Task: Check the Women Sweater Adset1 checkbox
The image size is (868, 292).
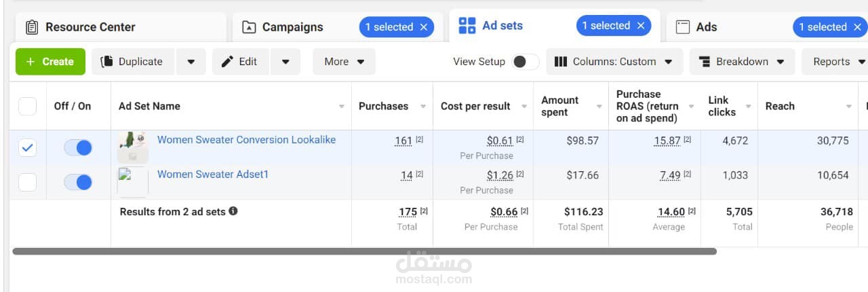Action: pyautogui.click(x=27, y=182)
